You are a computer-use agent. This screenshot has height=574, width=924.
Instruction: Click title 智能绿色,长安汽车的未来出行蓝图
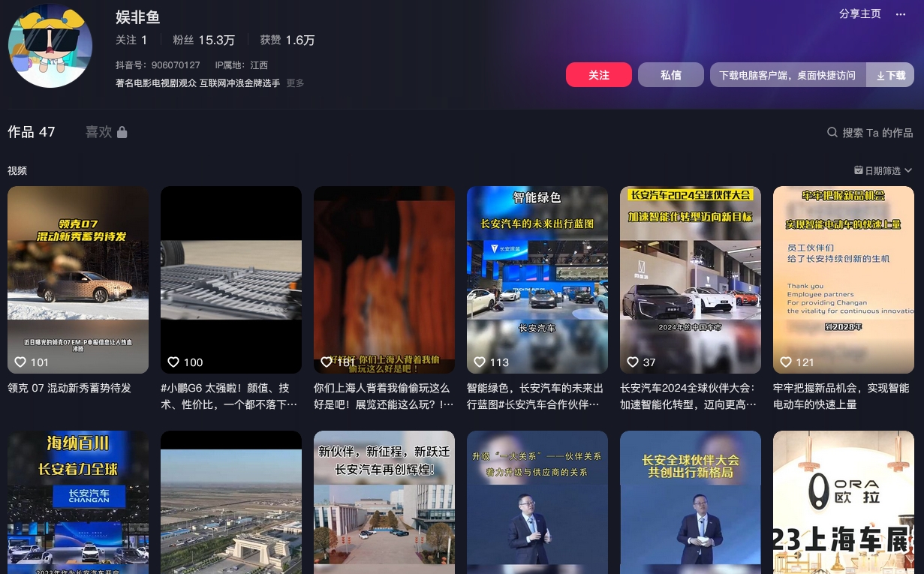coord(535,396)
